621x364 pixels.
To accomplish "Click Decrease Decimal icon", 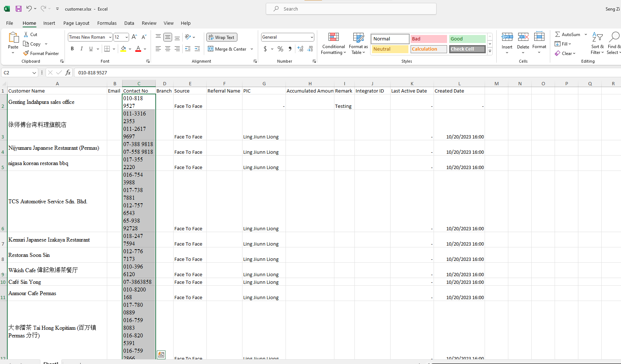I will click(x=310, y=49).
